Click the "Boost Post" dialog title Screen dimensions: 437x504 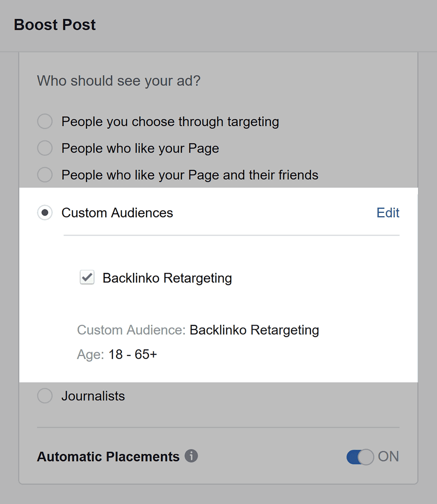[x=55, y=25]
